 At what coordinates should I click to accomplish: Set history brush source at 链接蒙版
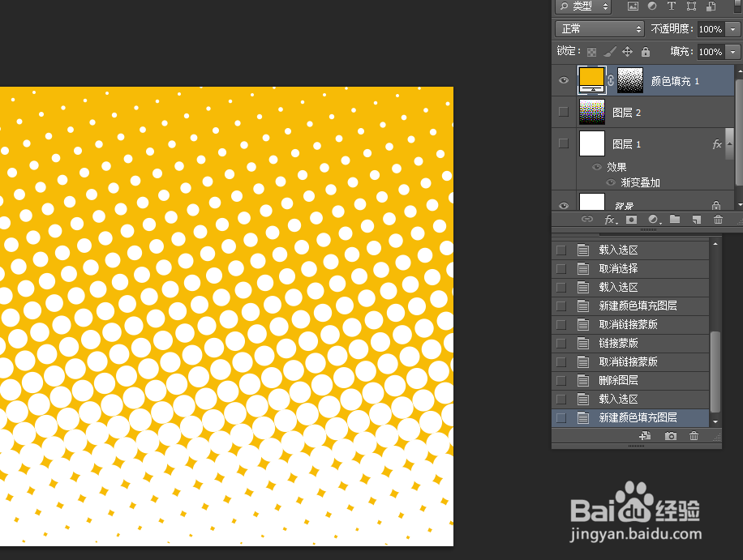(x=561, y=343)
